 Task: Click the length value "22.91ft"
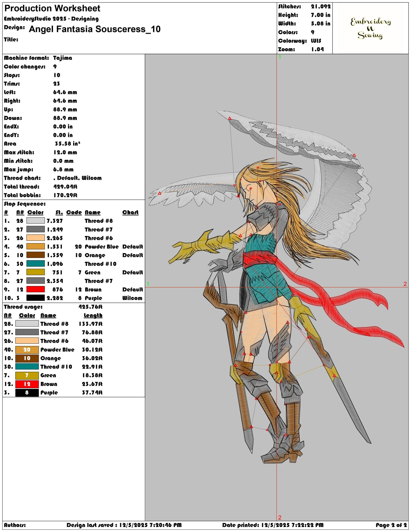[92, 367]
